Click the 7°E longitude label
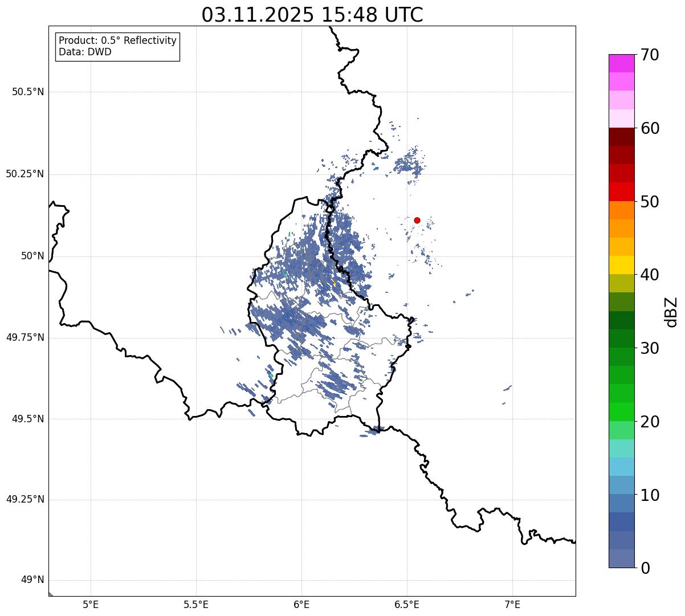This screenshot has height=616, width=685. 512,605
